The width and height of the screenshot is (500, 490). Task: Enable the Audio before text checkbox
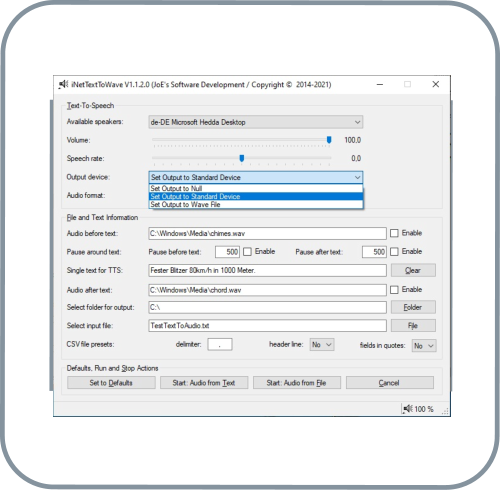pyautogui.click(x=394, y=233)
